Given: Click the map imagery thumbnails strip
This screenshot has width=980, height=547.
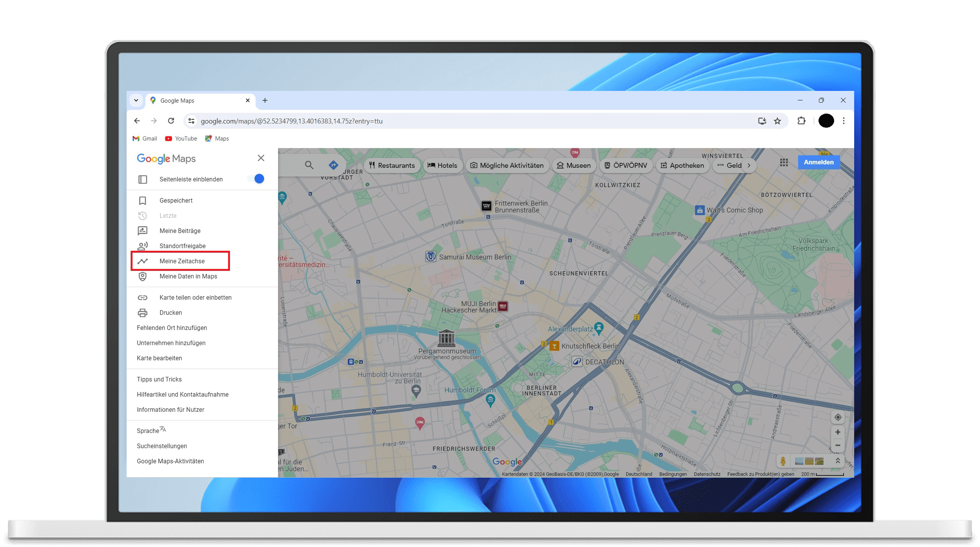Looking at the screenshot, I should click(x=809, y=461).
